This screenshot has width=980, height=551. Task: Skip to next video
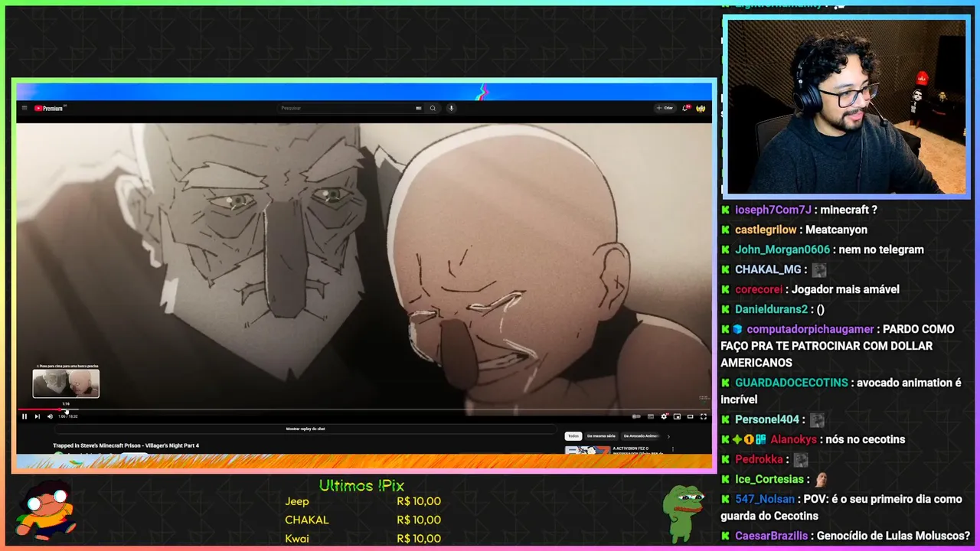click(x=37, y=416)
